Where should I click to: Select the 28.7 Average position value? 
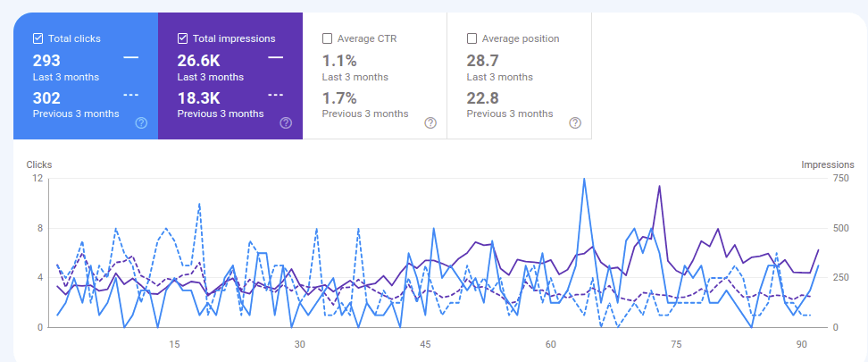483,61
